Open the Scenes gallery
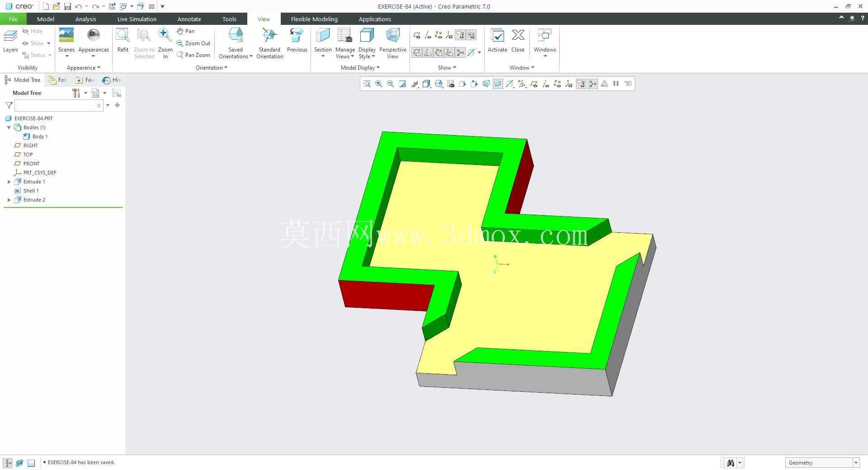Image resolution: width=868 pixels, height=470 pixels. pos(66,43)
